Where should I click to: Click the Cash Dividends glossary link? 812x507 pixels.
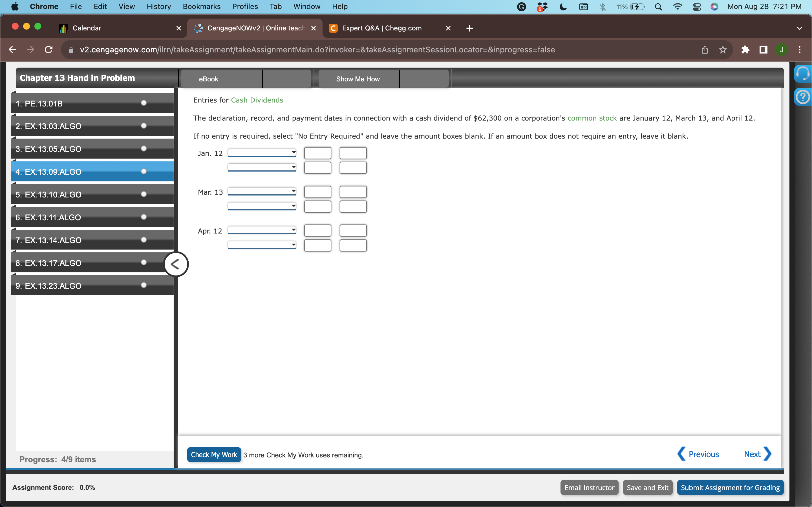pos(257,100)
